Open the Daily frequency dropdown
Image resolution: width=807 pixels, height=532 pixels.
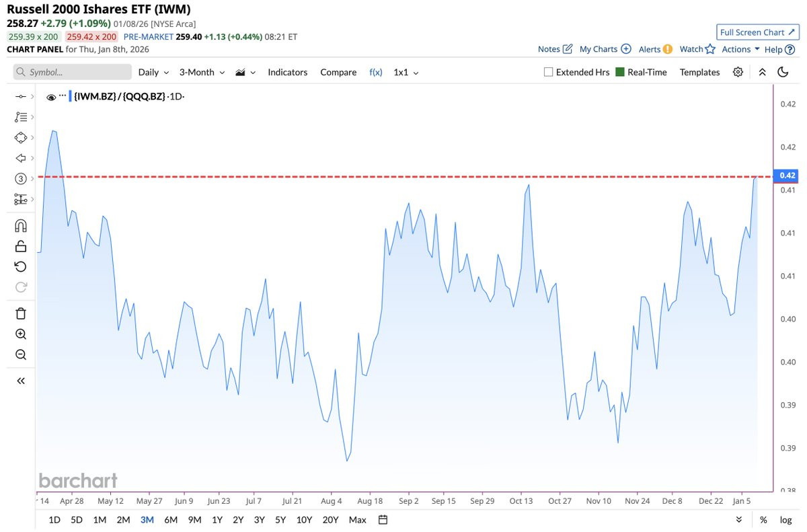153,72
